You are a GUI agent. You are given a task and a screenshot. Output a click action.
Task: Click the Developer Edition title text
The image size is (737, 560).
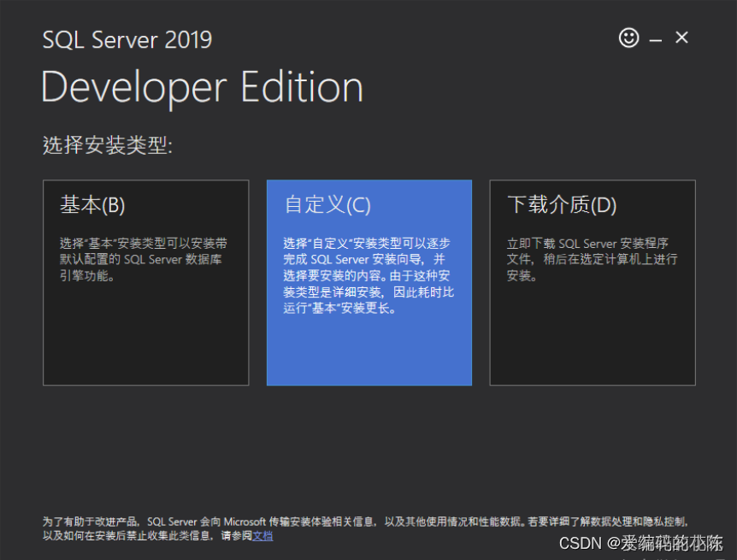202,87
